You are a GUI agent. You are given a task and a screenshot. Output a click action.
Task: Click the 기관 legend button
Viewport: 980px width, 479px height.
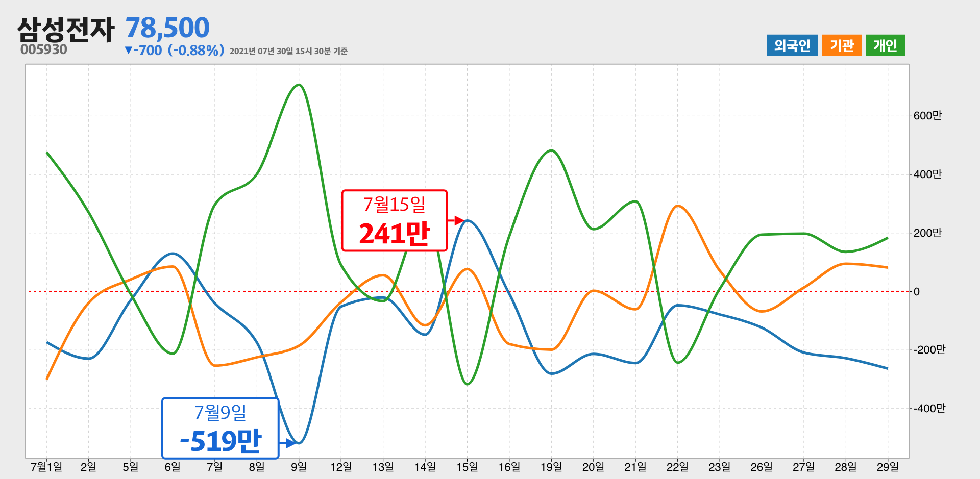click(x=842, y=45)
